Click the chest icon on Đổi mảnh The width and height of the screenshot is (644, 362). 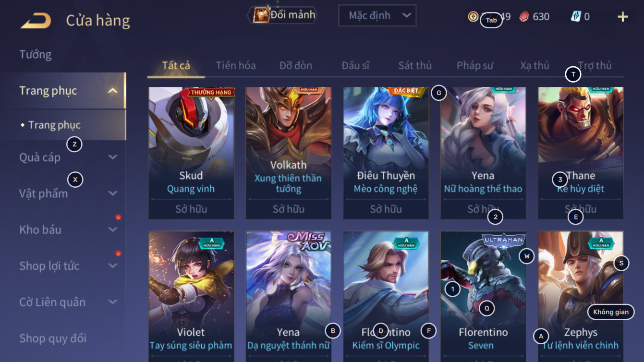point(261,15)
